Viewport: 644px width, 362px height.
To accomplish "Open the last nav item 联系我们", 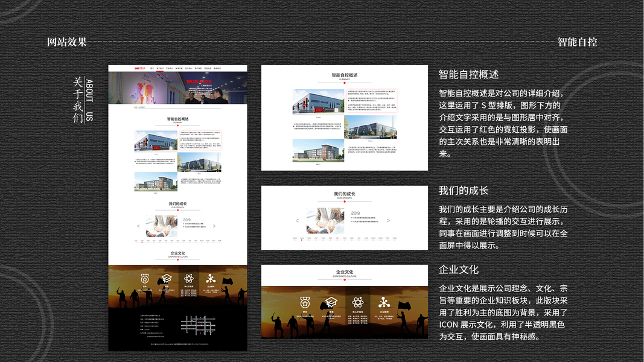I will click(217, 69).
